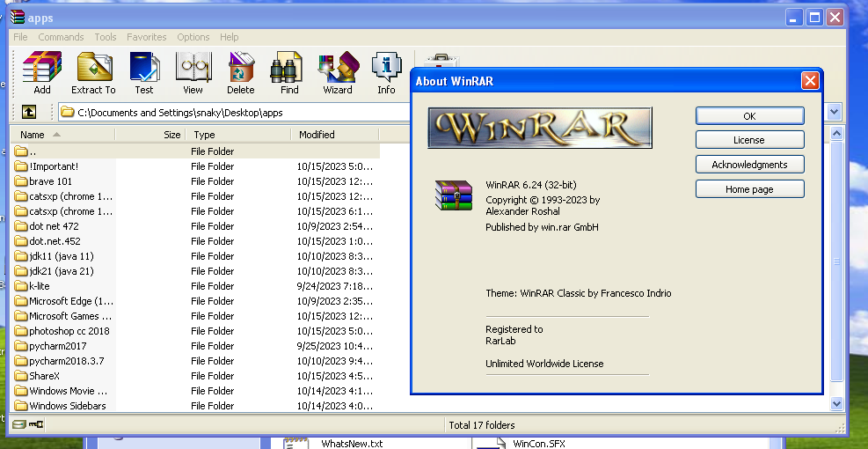Select 'pycharm2018.3.7' folder name

67,361
